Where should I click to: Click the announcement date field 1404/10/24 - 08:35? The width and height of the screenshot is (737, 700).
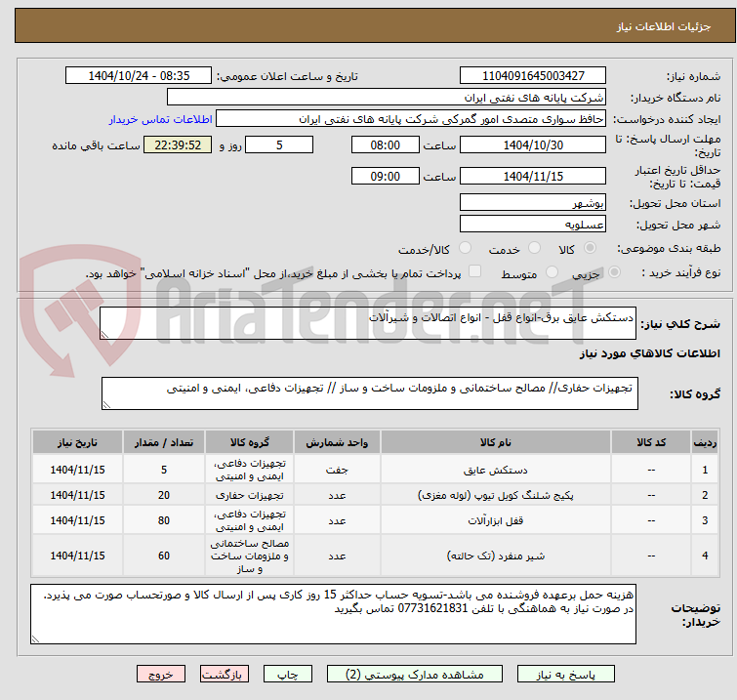pos(139,76)
